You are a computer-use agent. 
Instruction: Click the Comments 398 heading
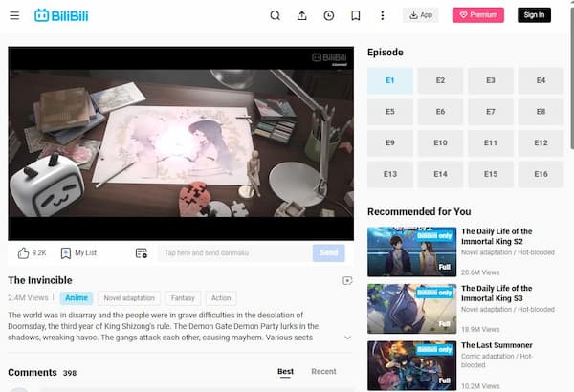[x=42, y=373]
